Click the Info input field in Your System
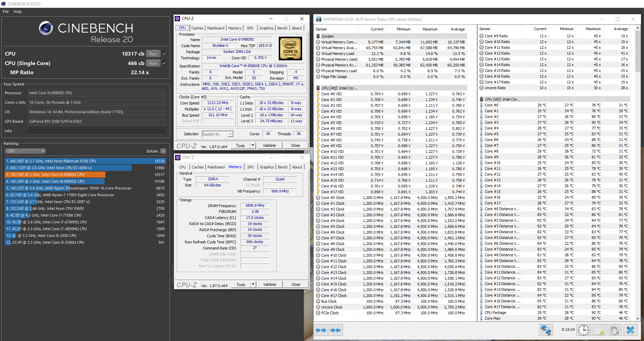The image size is (644, 341). point(97,131)
